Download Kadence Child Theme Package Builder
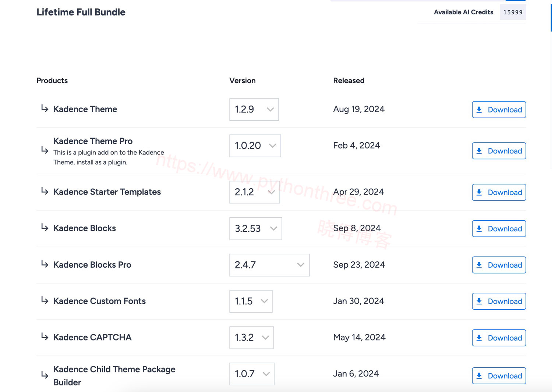 click(x=499, y=376)
